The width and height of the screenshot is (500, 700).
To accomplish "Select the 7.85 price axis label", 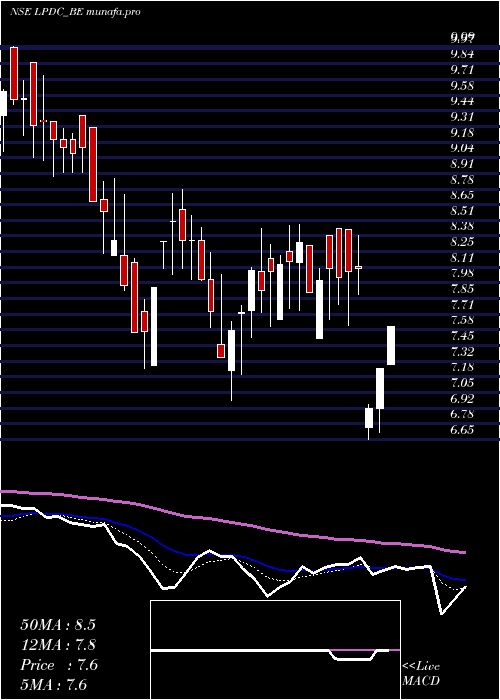I will coord(462,289).
